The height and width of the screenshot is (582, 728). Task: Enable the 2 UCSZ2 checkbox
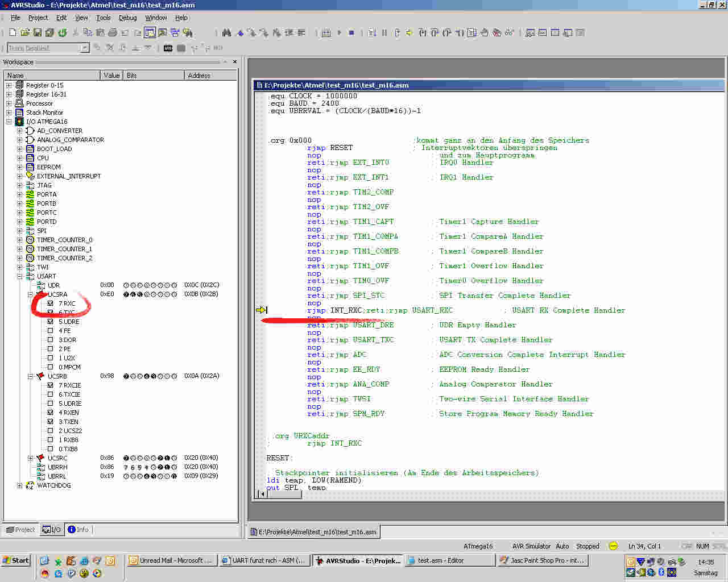[50, 431]
